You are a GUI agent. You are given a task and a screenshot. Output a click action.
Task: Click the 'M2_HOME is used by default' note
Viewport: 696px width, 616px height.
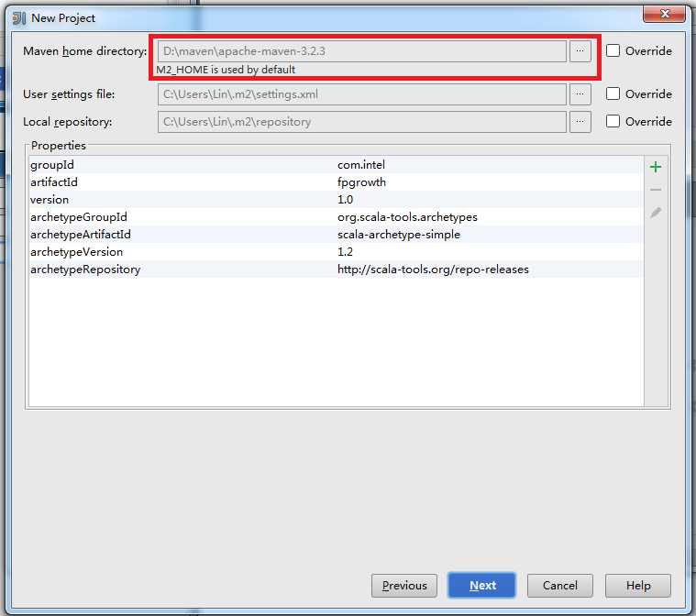226,70
